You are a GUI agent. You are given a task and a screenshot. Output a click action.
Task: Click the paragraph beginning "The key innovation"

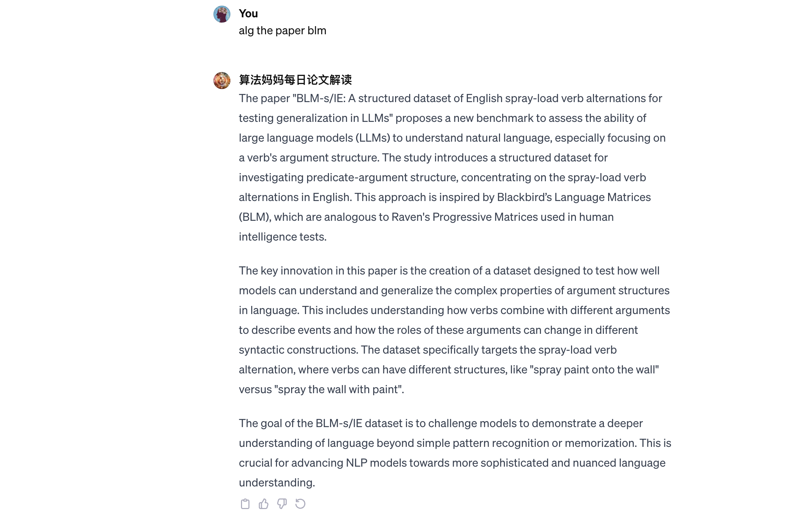coord(454,330)
